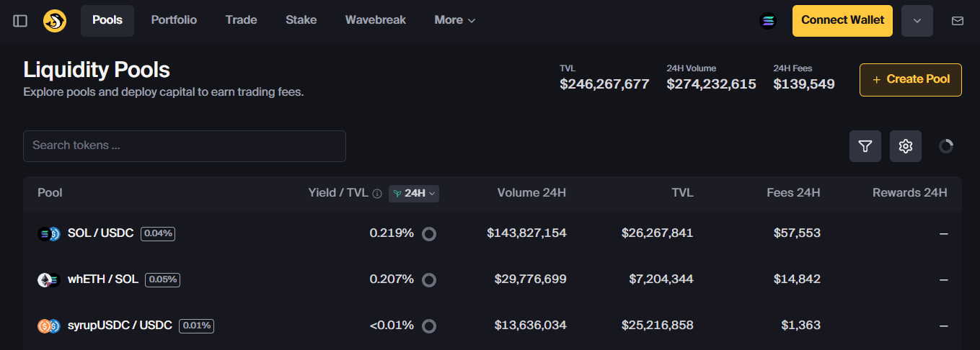
Task: Click the whETH / SOL token pair icon
Action: [49, 280]
